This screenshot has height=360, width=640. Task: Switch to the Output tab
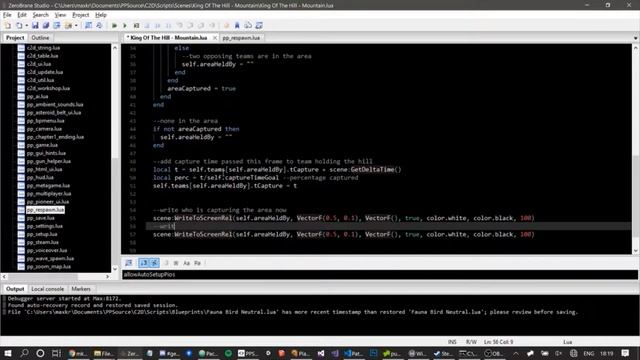[15, 289]
